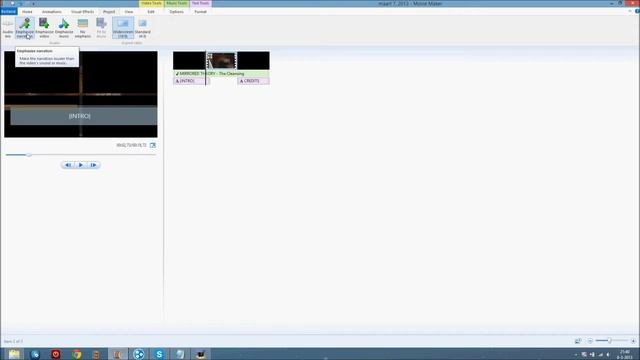Click the [INTRO] text in preview
The width and height of the screenshot is (640, 360).
pyautogui.click(x=80, y=116)
